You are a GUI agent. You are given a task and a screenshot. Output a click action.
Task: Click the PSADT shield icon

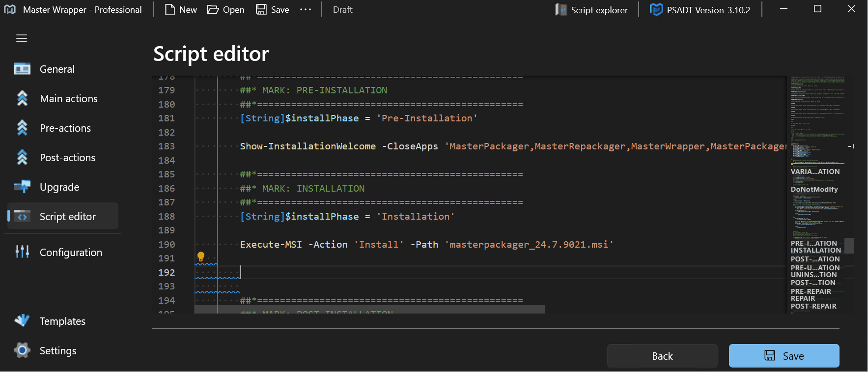tap(656, 9)
